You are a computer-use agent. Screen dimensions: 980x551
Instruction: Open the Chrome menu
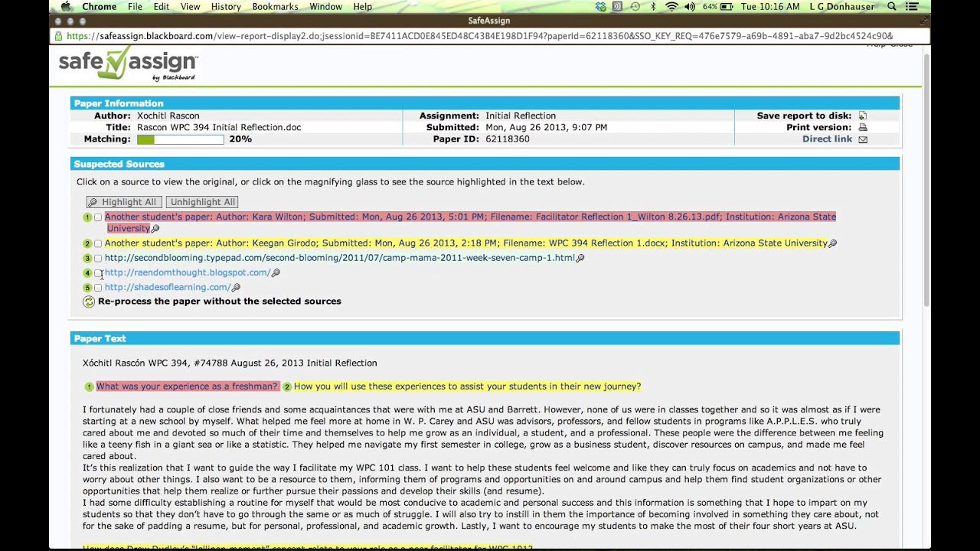[x=100, y=7]
